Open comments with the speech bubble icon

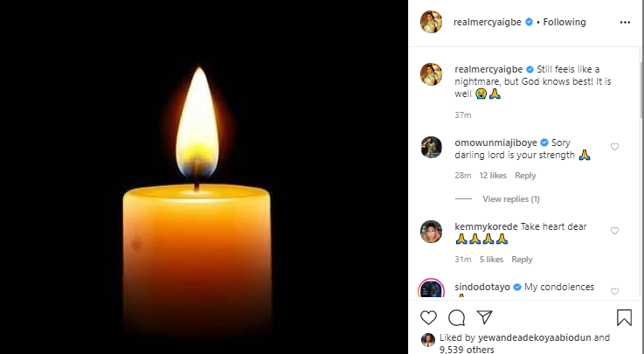coord(456,317)
